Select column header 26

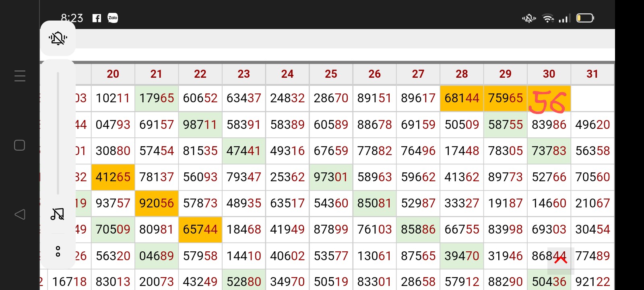[x=375, y=74]
